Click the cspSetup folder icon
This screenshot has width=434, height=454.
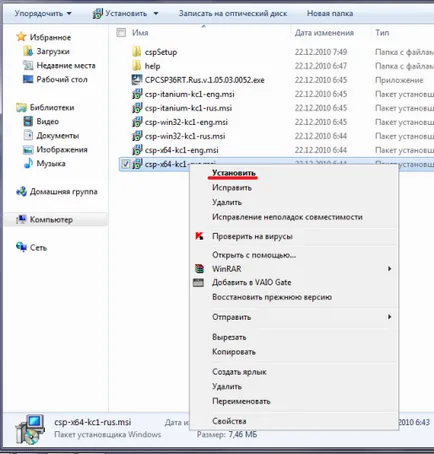pyautogui.click(x=136, y=52)
